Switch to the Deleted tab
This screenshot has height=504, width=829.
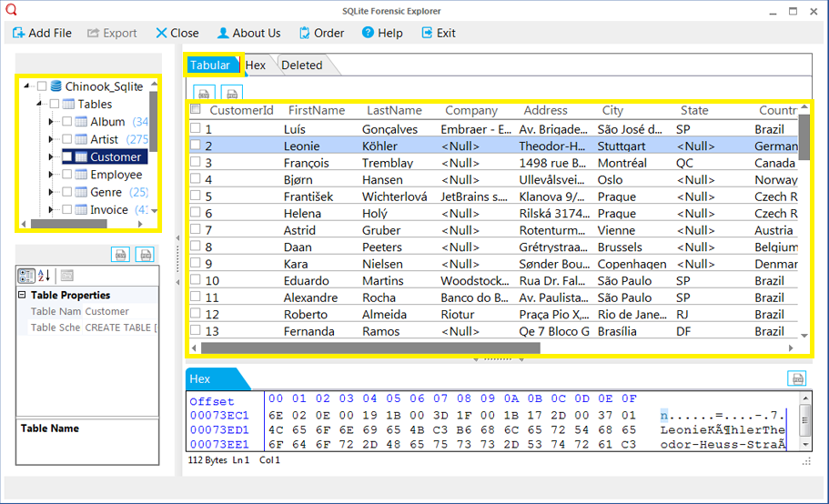click(x=302, y=65)
